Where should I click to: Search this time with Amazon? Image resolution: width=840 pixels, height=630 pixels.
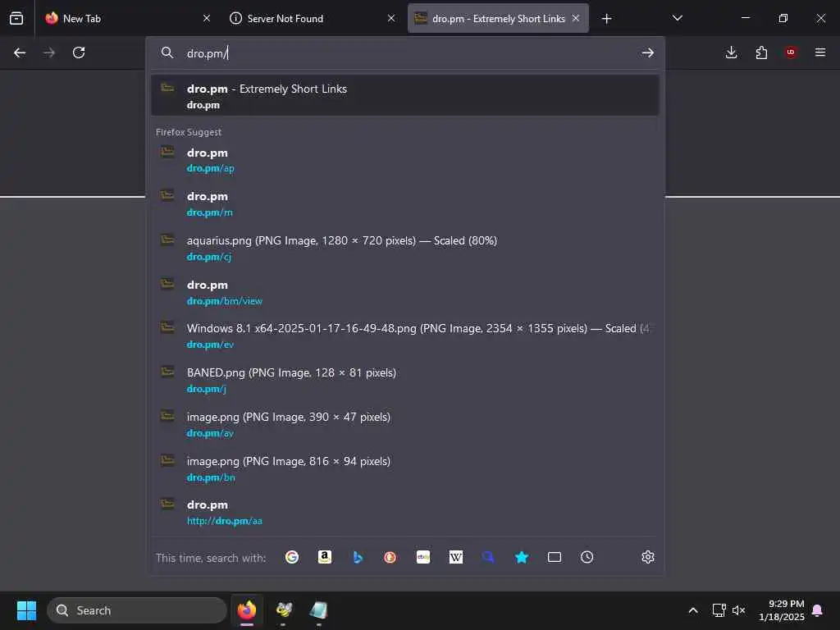pos(325,557)
